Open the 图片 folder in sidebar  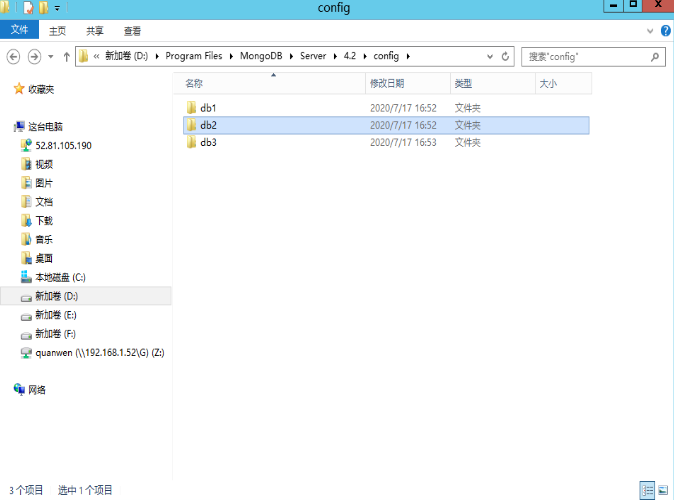pyautogui.click(x=37, y=183)
